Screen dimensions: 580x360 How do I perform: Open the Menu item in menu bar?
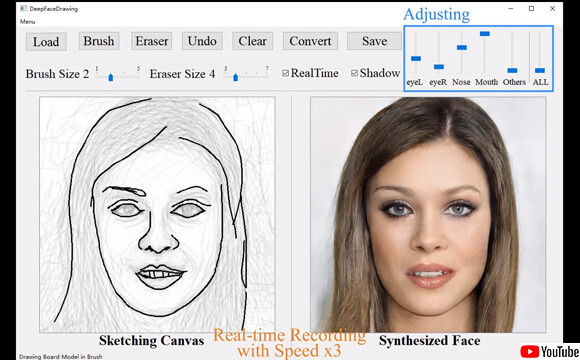click(x=27, y=21)
